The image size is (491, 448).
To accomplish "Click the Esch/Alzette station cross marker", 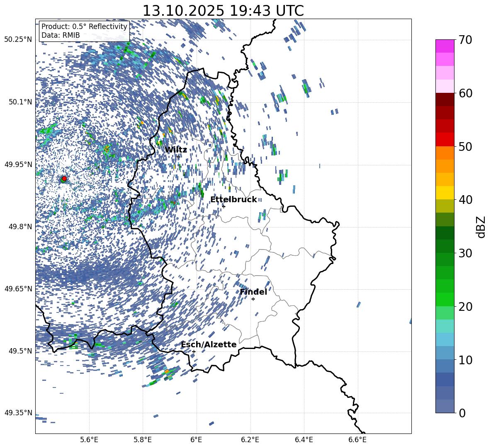I will [x=194, y=351].
